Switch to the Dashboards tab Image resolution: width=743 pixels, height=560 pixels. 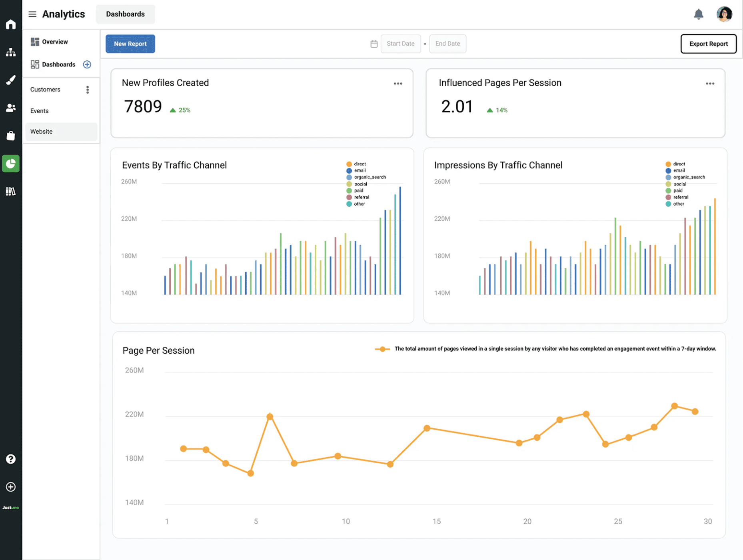tap(125, 14)
